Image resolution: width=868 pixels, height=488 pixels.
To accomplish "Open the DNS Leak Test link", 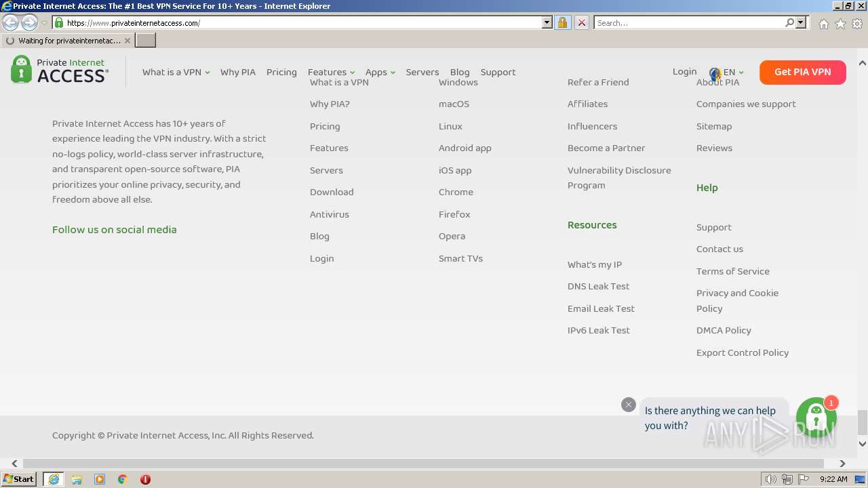I will click(x=598, y=286).
